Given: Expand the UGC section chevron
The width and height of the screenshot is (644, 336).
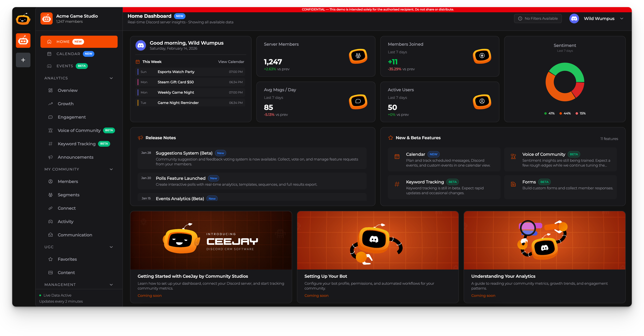Looking at the screenshot, I should (x=111, y=247).
